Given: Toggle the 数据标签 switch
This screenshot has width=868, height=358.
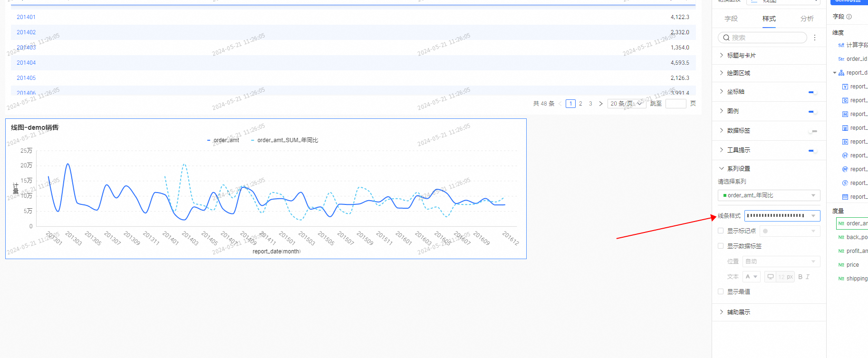Looking at the screenshot, I should pos(812,131).
